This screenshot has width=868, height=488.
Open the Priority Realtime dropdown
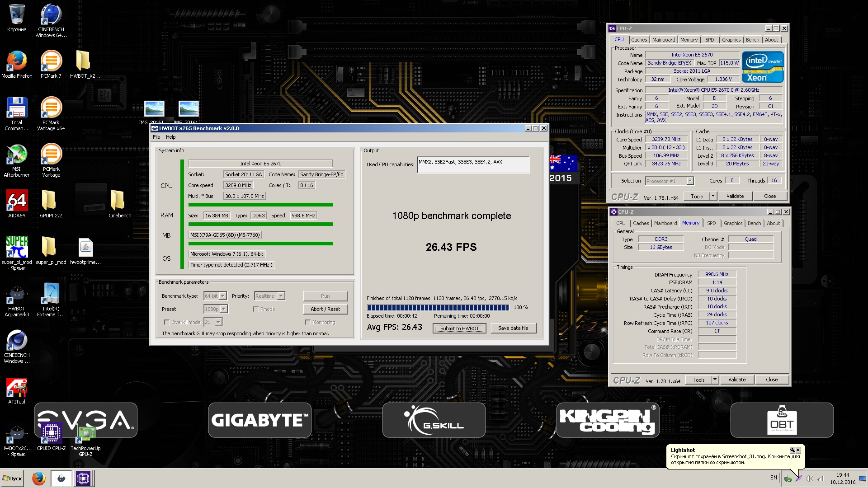[x=269, y=296]
